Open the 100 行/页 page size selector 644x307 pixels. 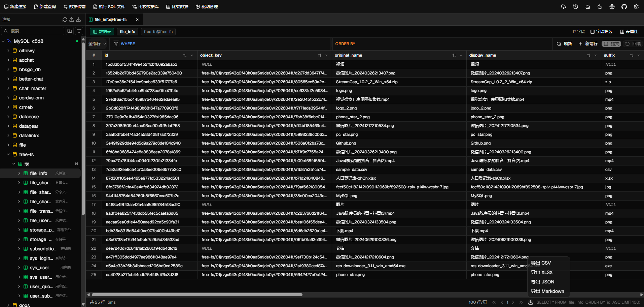pyautogui.click(x=478, y=302)
